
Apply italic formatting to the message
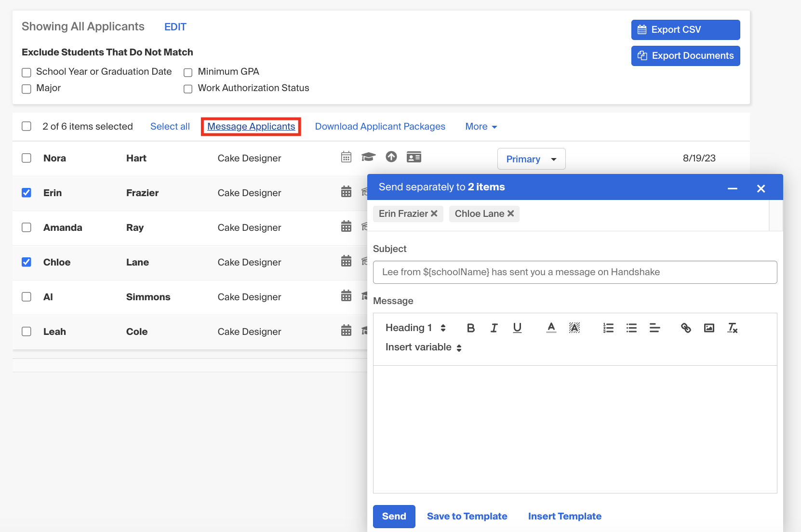494,328
